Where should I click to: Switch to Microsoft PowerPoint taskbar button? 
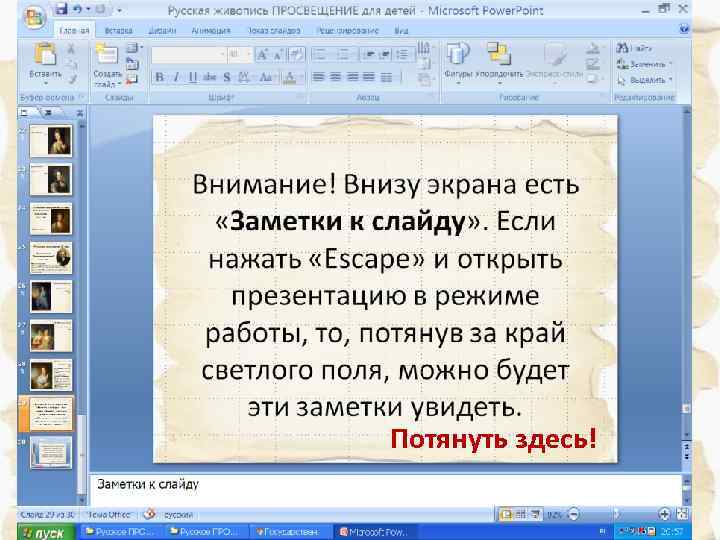point(374,532)
